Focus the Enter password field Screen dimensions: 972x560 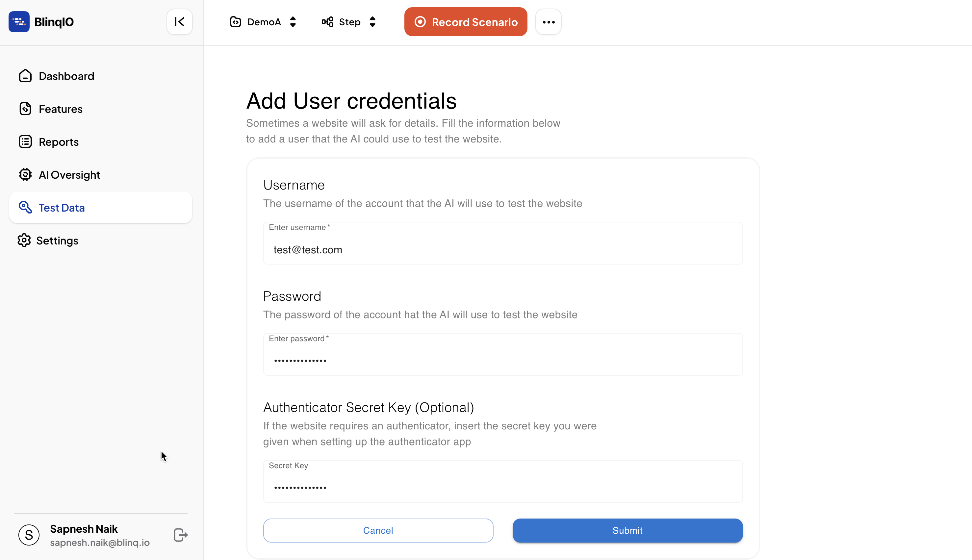coord(503,355)
